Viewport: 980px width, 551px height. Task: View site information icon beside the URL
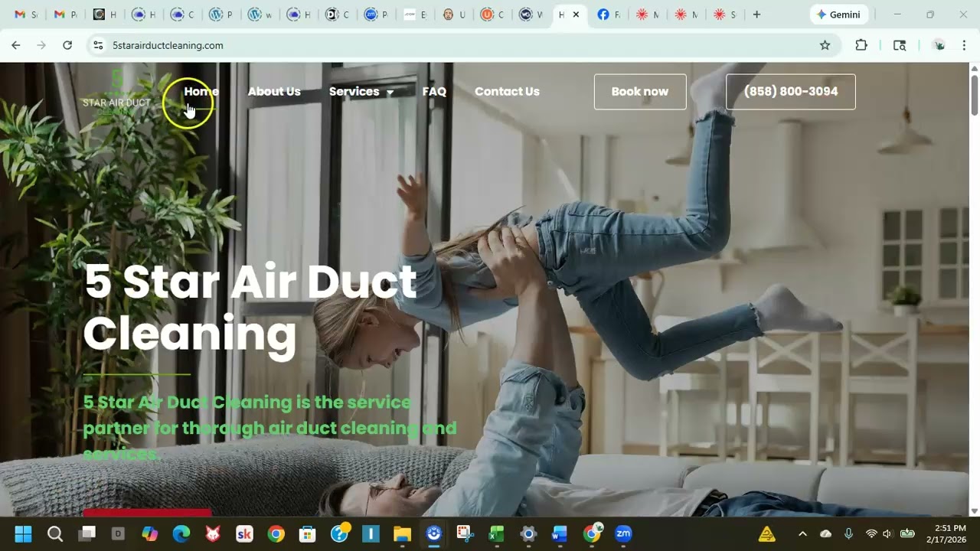tap(98, 45)
